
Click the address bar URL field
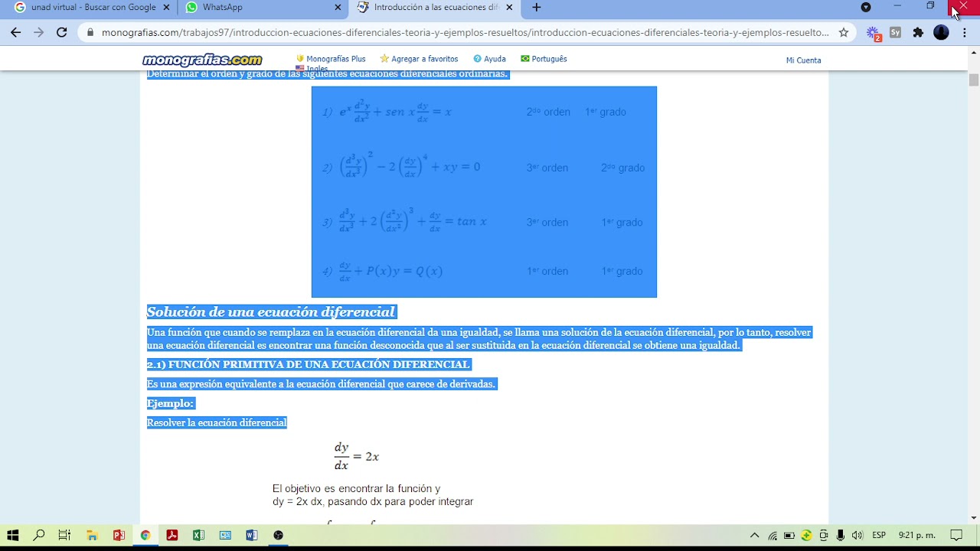[465, 33]
